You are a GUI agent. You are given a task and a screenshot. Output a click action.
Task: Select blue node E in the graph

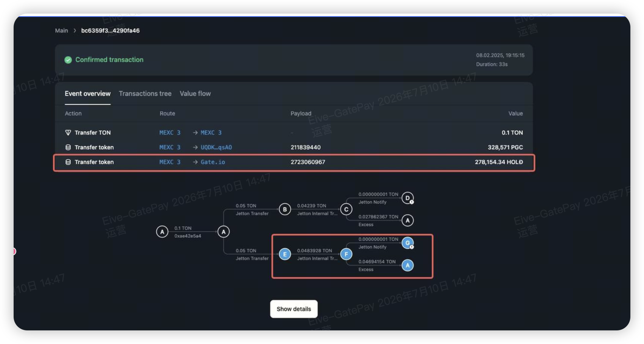[285, 254]
